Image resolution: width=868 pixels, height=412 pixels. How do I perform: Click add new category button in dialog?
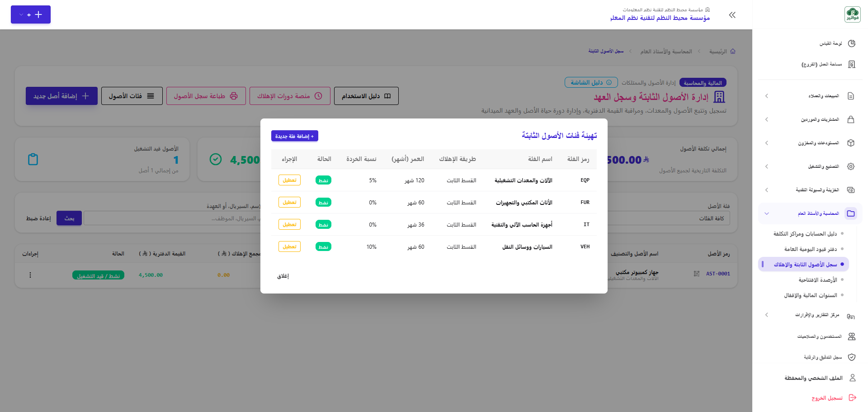(295, 136)
